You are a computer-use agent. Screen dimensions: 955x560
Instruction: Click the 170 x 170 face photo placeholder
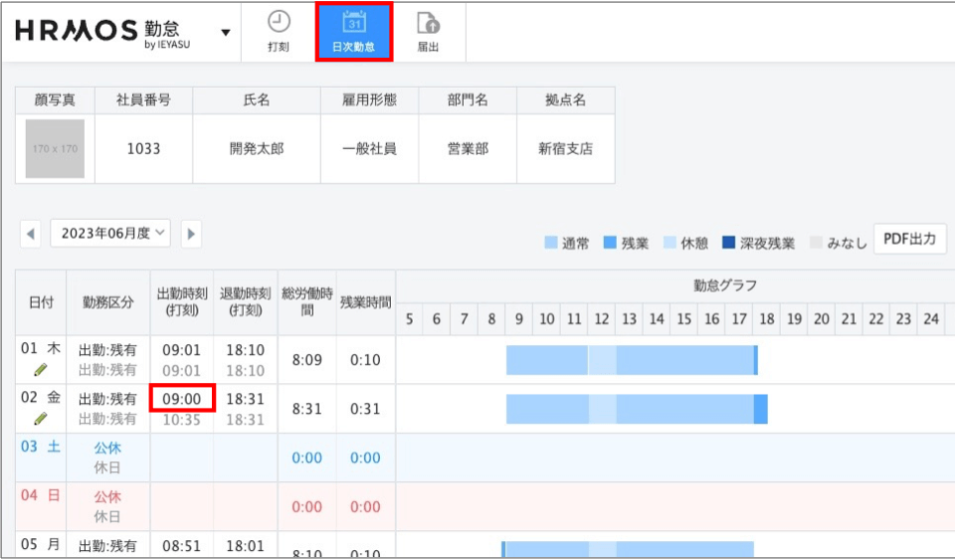pyautogui.click(x=56, y=149)
